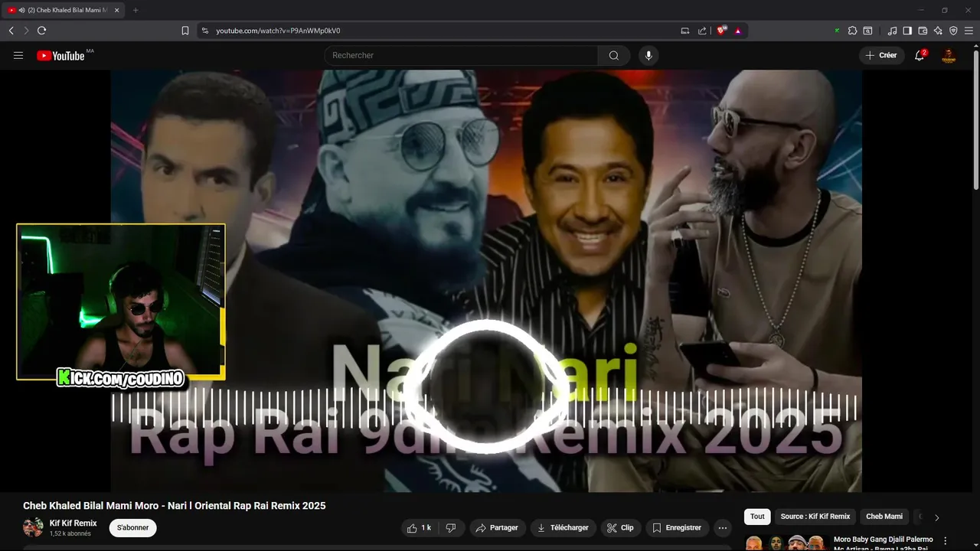Focus the Rechercher search field
This screenshot has width=980, height=551.
click(461, 55)
